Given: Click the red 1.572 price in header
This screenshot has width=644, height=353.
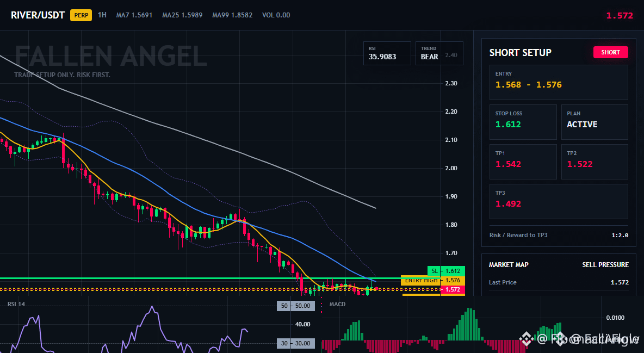Looking at the screenshot, I should 620,16.
